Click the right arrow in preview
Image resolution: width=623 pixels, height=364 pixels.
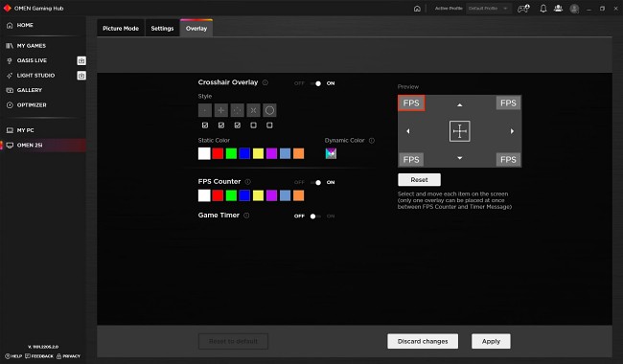coord(512,131)
